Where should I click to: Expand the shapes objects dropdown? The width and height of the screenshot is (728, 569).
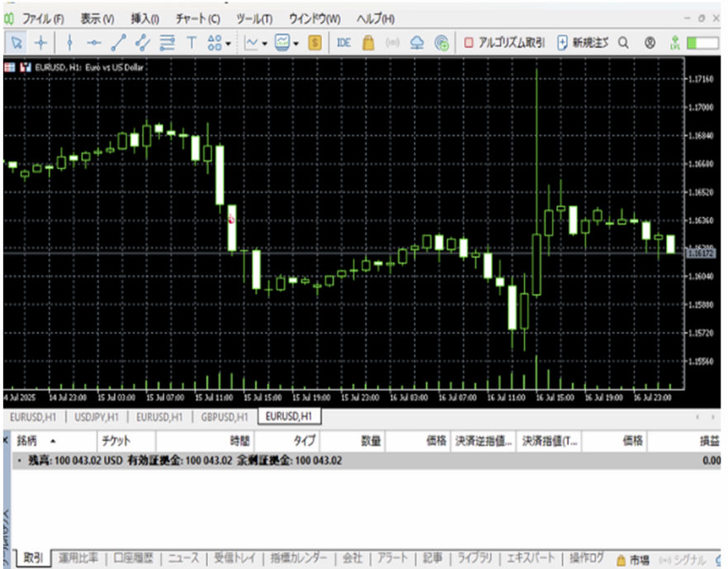229,43
